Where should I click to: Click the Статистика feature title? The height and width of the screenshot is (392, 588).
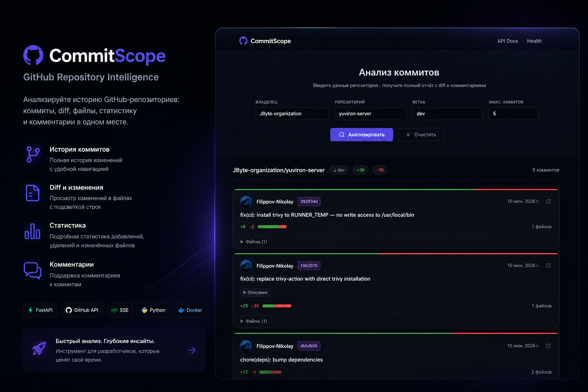coord(68,225)
